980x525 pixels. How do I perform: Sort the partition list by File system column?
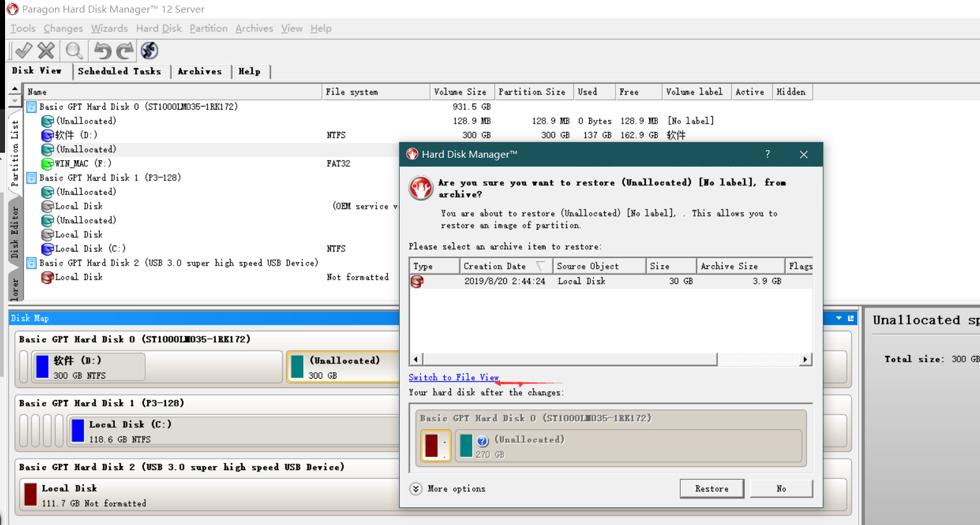376,92
